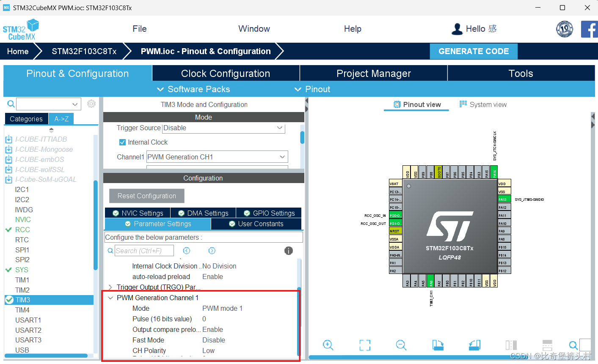Click download icon beside I-CUBE-wolfSSL
Viewport: 598px width, 364px height.
tap(9, 170)
